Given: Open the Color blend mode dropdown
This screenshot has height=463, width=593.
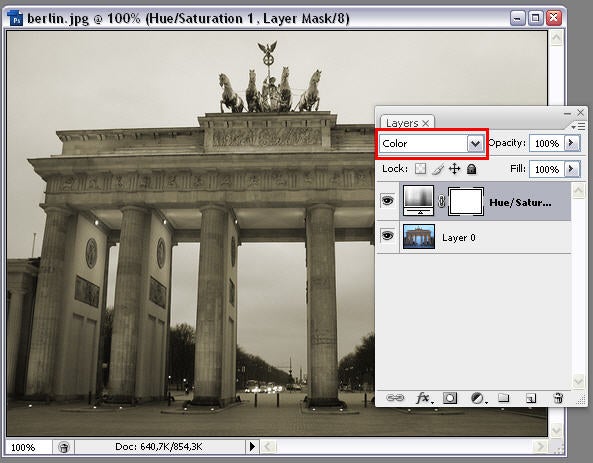Looking at the screenshot, I should [432, 144].
